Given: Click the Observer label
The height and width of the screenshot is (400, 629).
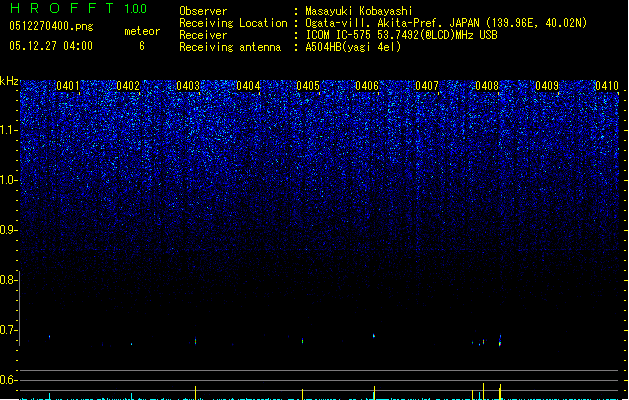Looking at the screenshot, I should click(x=203, y=11).
